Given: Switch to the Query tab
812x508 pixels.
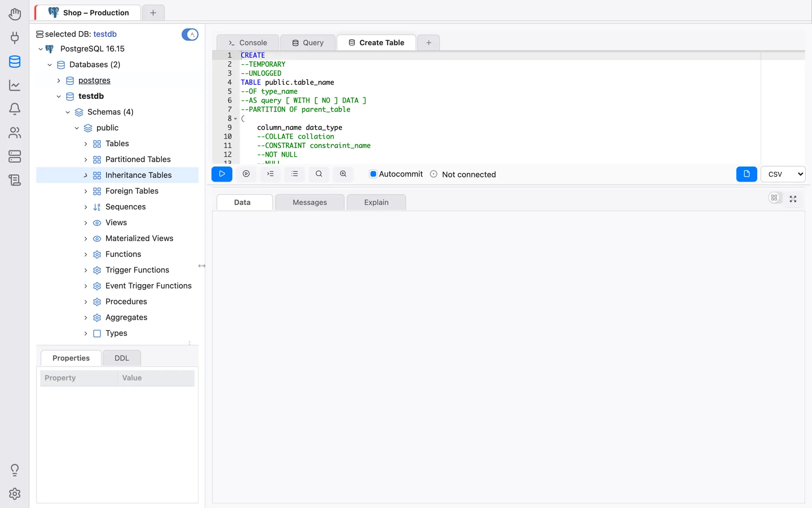Looking at the screenshot, I should (308, 43).
